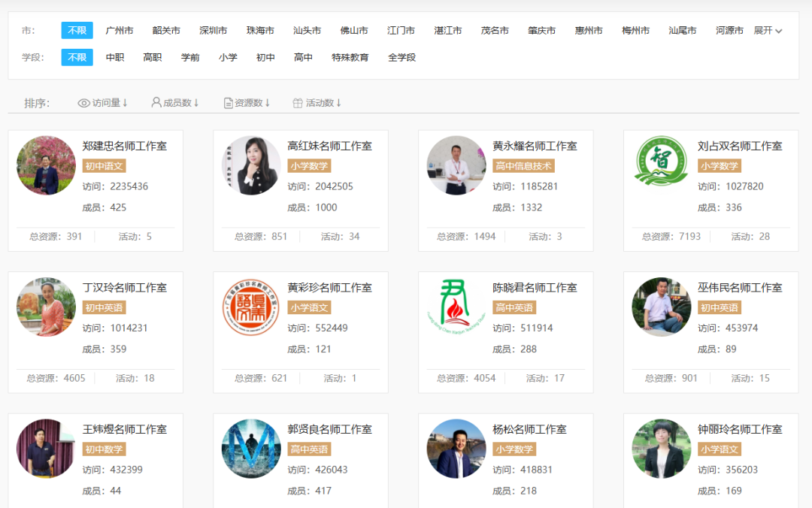Click 丁汉玲 profile photo thumbnail
This screenshot has width=812, height=508.
(x=47, y=307)
